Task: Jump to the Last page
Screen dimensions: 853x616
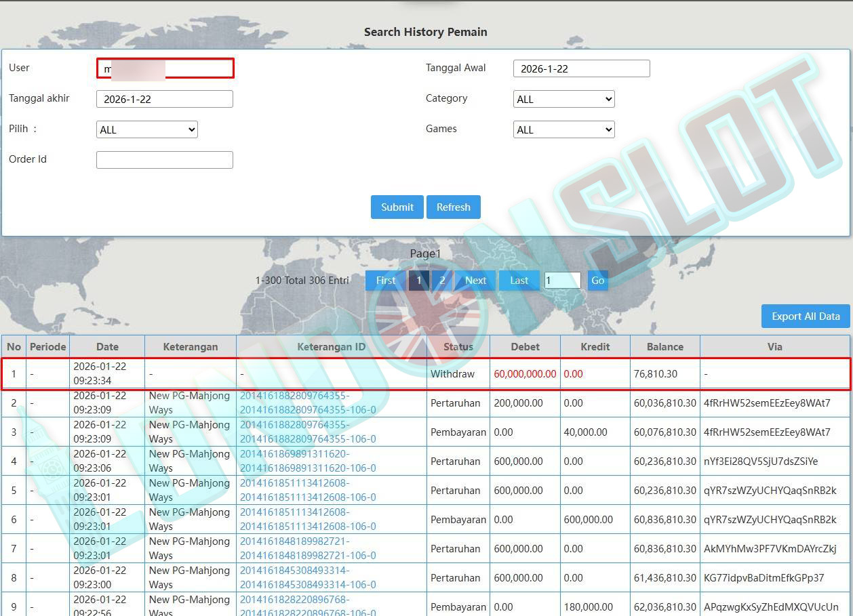Action: click(x=519, y=281)
